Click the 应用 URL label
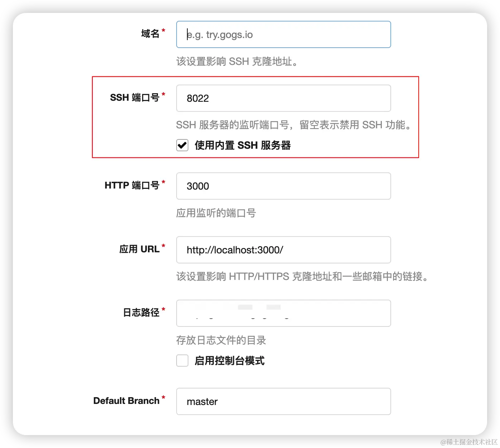This screenshot has height=448, width=500. click(139, 249)
